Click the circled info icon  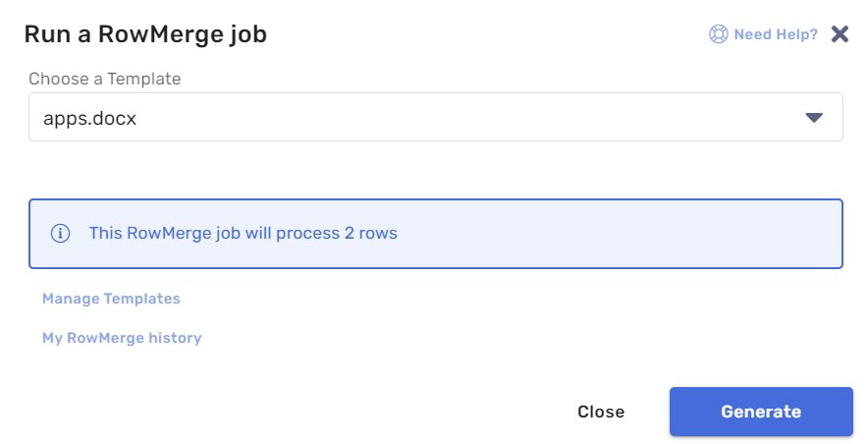coord(60,233)
